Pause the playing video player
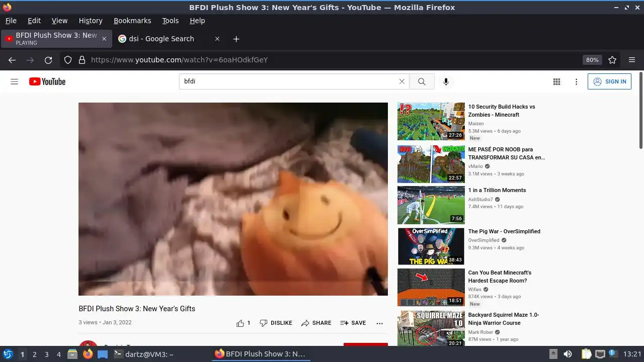Image resolution: width=644 pixels, height=362 pixels. (x=233, y=199)
